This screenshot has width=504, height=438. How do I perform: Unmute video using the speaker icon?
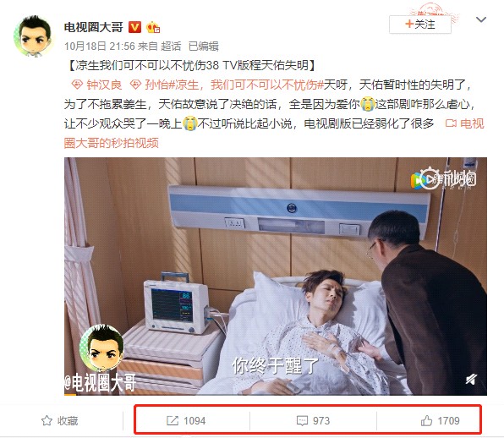tap(471, 380)
